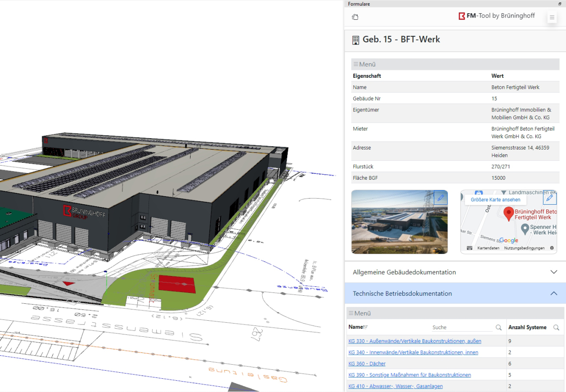Click the Google logo on the map
This screenshot has height=392, width=566.
(508, 241)
